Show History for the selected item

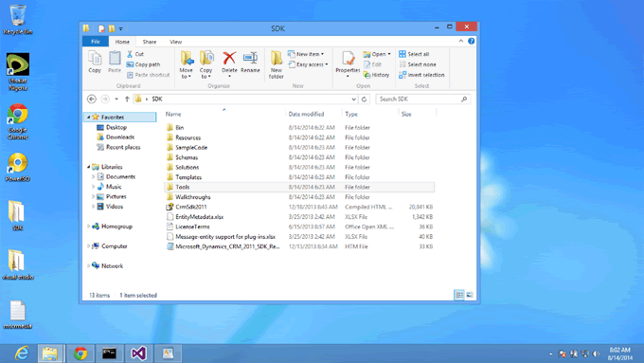pyautogui.click(x=376, y=75)
